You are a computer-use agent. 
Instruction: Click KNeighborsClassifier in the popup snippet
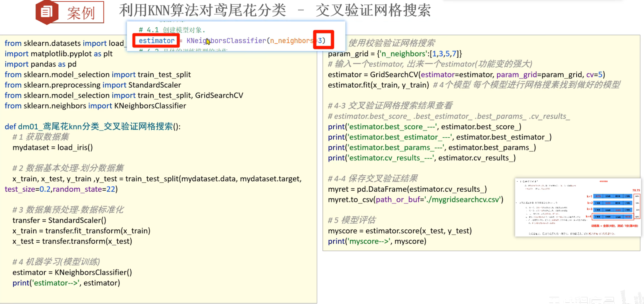[226, 41]
